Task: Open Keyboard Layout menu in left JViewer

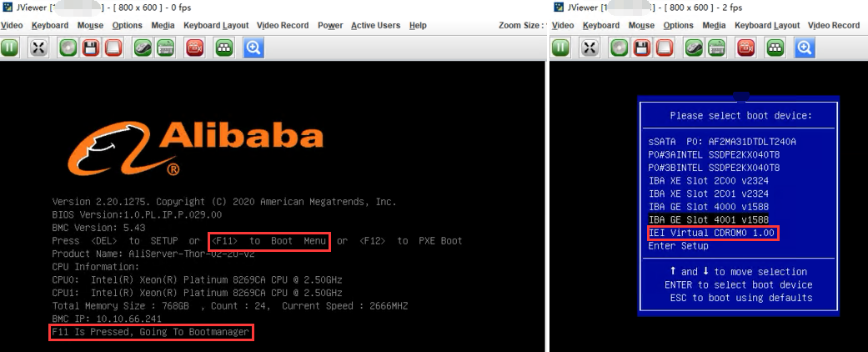Action: pyautogui.click(x=216, y=26)
